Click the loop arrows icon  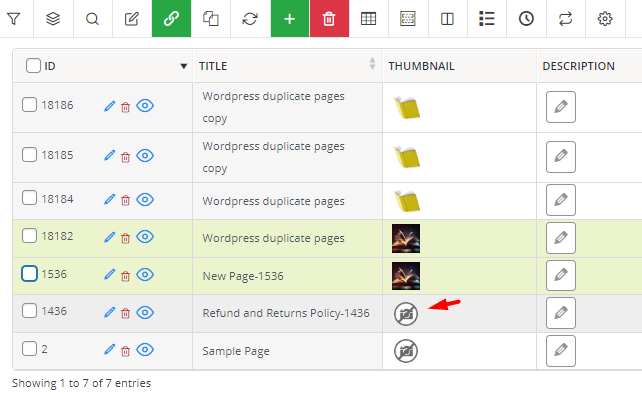click(565, 19)
